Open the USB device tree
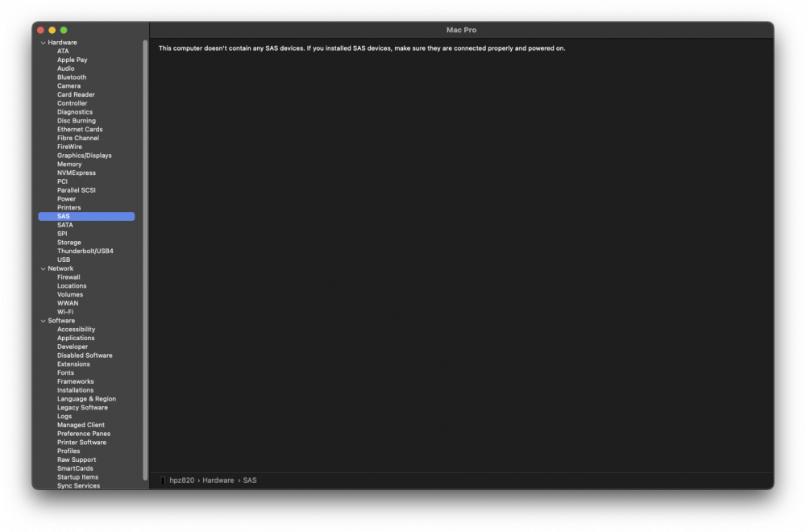Screen dimensions: 806x532 [x=63, y=260]
